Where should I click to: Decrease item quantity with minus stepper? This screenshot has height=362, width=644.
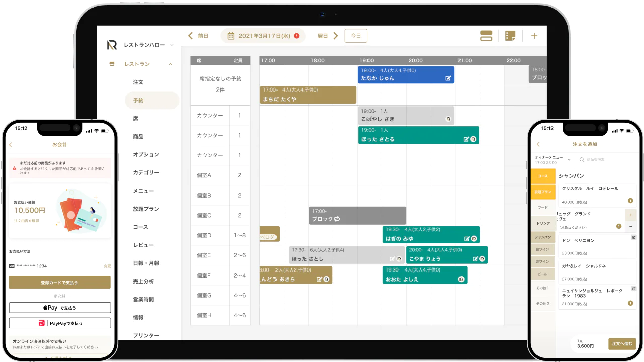(630, 227)
